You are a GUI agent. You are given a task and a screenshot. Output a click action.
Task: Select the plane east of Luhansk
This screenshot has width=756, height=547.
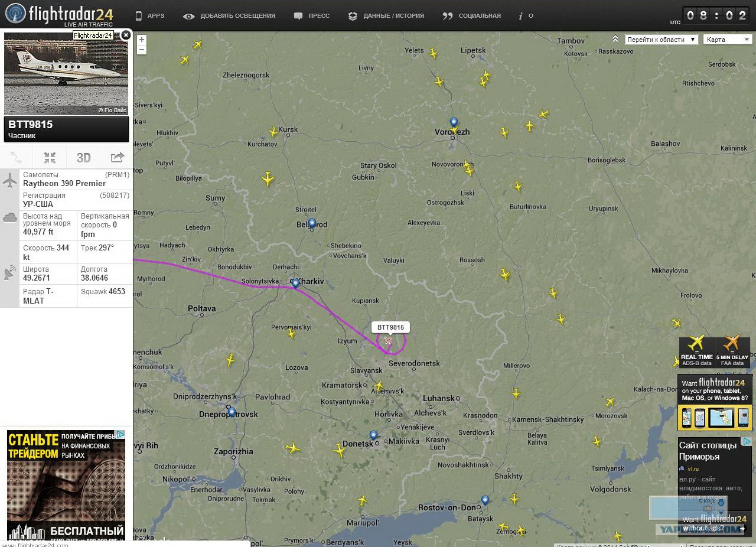[516, 393]
